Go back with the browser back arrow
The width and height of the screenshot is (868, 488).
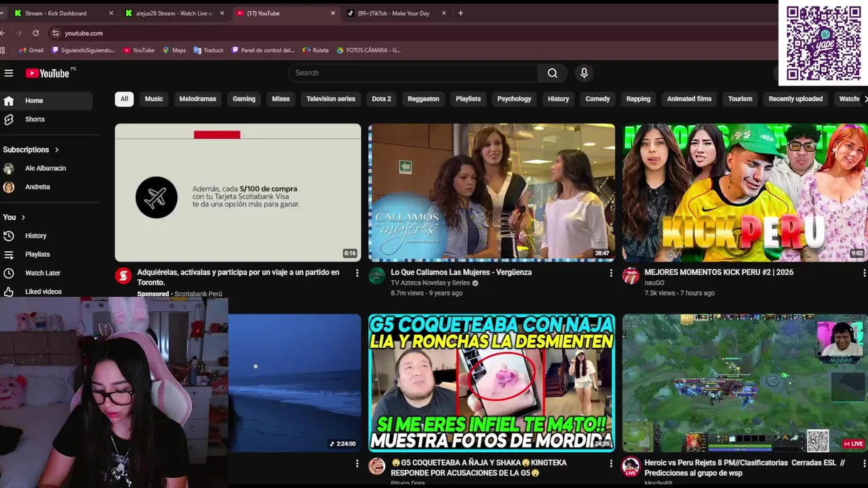pos(3,33)
